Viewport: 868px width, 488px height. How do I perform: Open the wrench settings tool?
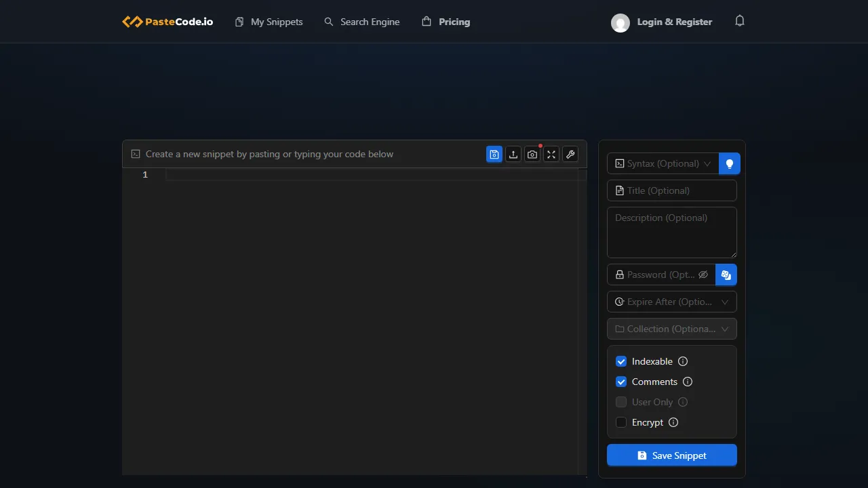click(570, 154)
